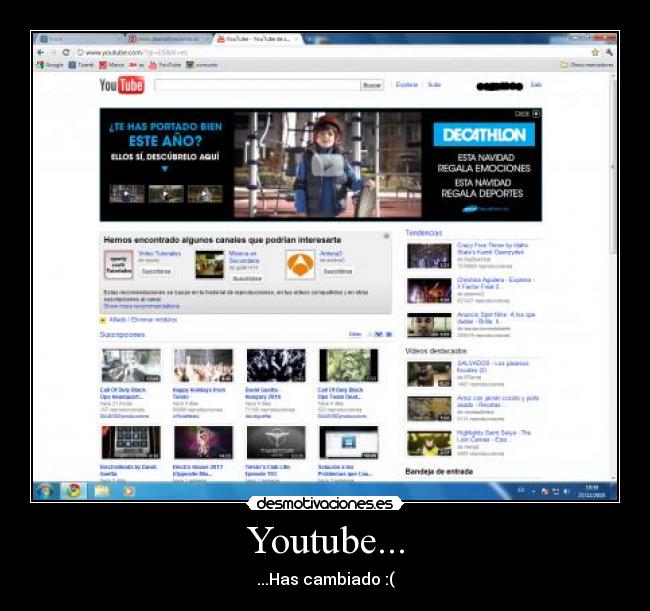Open the Tiësto's Club Life episode thumbnail
650x611 pixels.
pyautogui.click(x=276, y=442)
